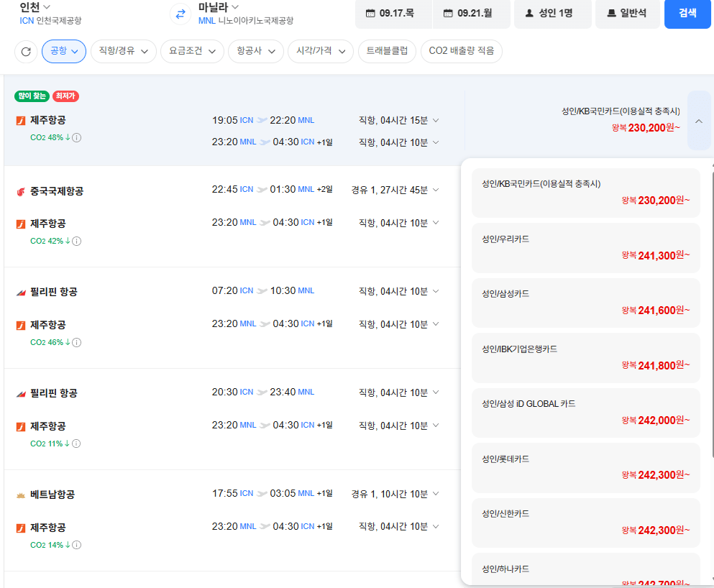The width and height of the screenshot is (714, 588).
Task: Open CO2 info for the 48% flight
Action: pos(77,137)
